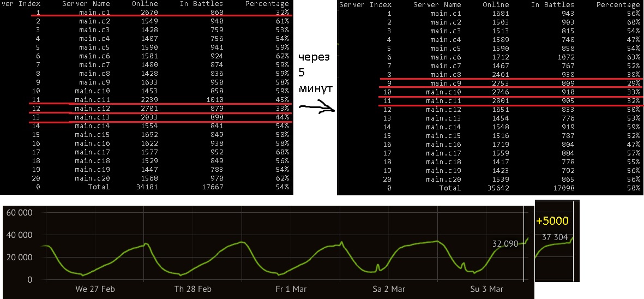This screenshot has width=644, height=299.
Task: Click the 40 000 y-axis label
Action: coord(19,235)
